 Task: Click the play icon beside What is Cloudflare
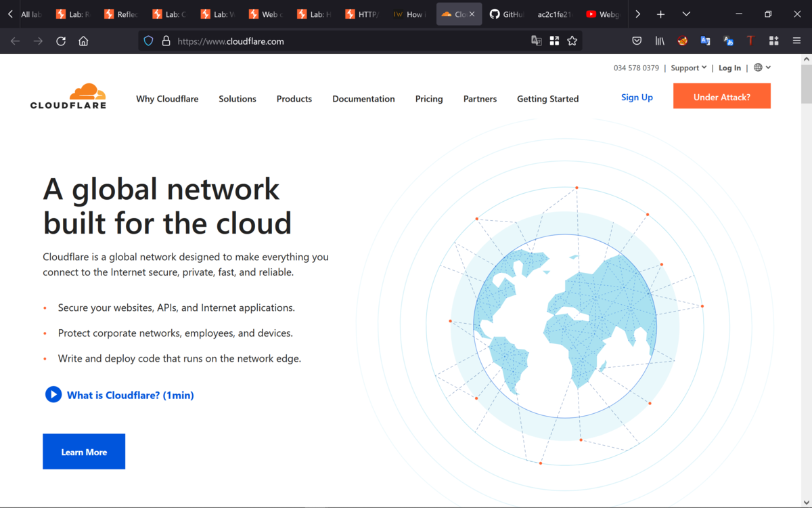tap(53, 394)
